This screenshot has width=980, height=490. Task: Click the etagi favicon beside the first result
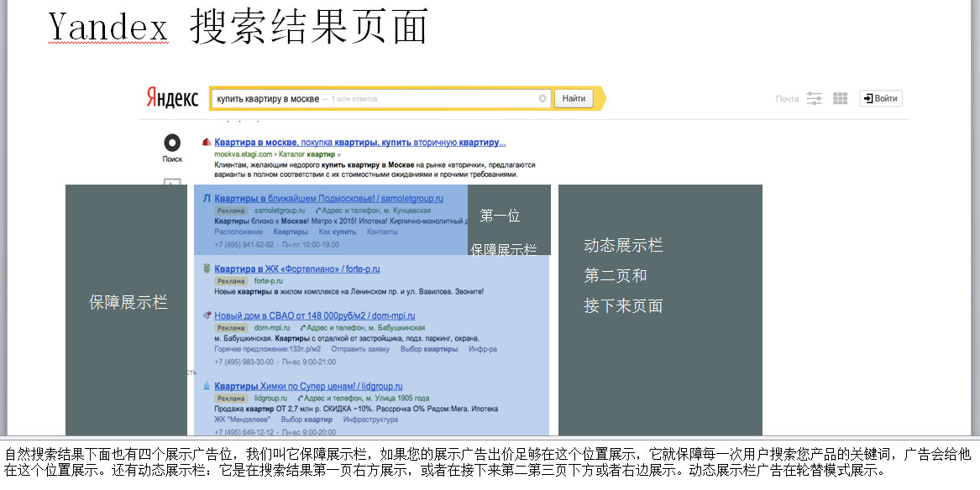(x=207, y=143)
